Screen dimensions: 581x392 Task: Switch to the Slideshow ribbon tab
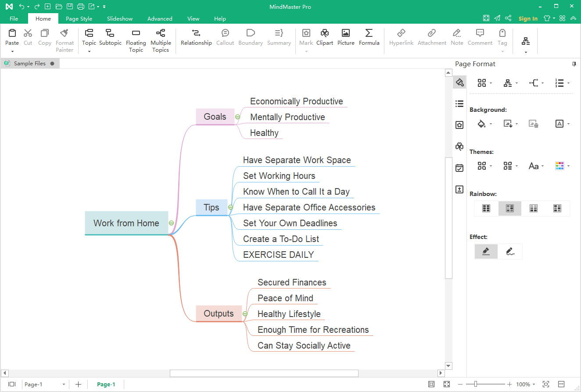tap(120, 18)
